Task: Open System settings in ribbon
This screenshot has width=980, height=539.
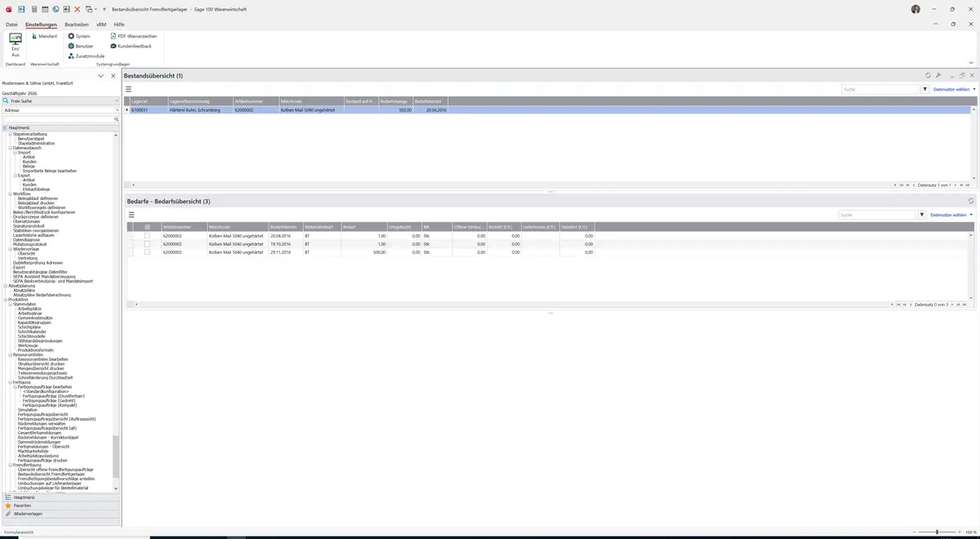Action: (79, 37)
